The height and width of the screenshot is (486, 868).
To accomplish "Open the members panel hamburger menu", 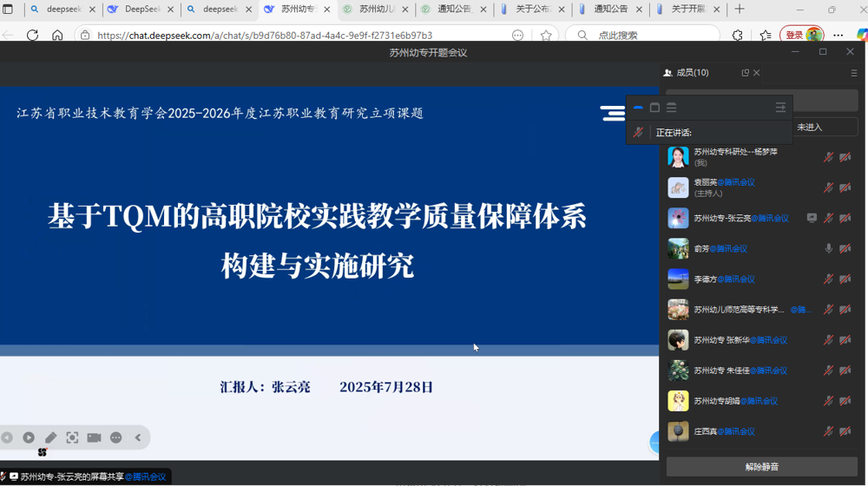I will point(854,73).
